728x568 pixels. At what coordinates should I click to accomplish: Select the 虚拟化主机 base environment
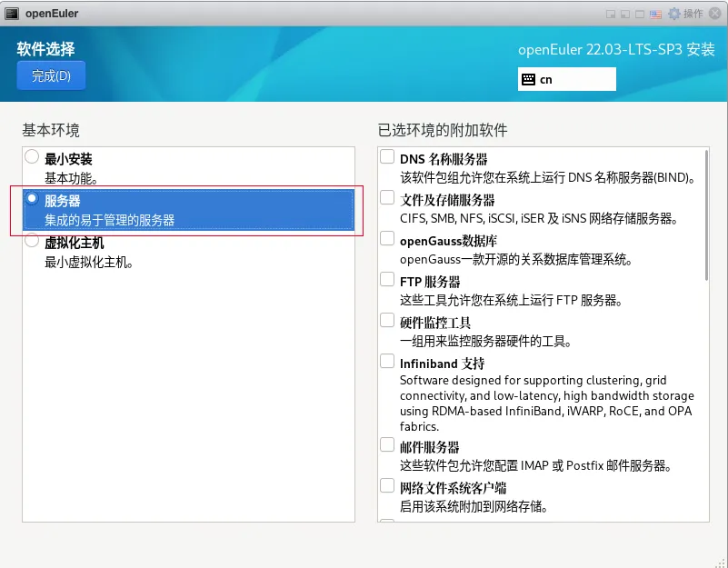point(32,240)
